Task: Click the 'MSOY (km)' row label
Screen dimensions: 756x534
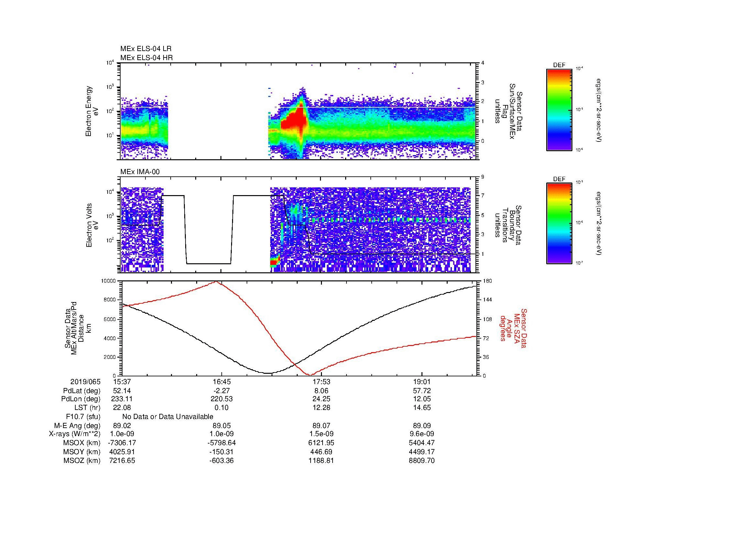Action: coord(82,452)
